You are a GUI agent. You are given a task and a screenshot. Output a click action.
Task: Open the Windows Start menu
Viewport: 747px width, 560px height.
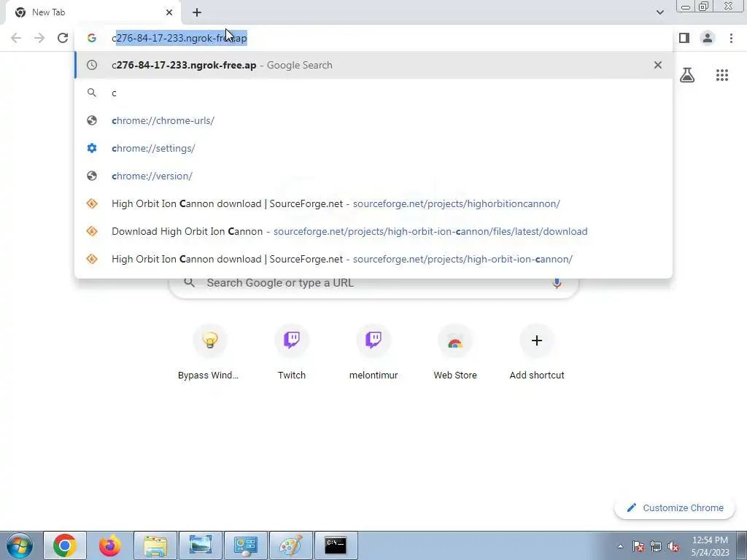coord(19,545)
